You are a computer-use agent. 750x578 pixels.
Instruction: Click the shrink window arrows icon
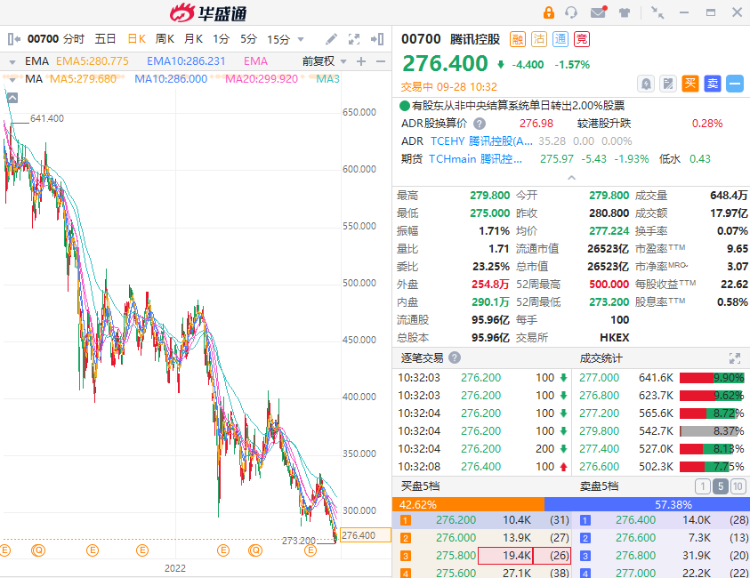[658, 12]
